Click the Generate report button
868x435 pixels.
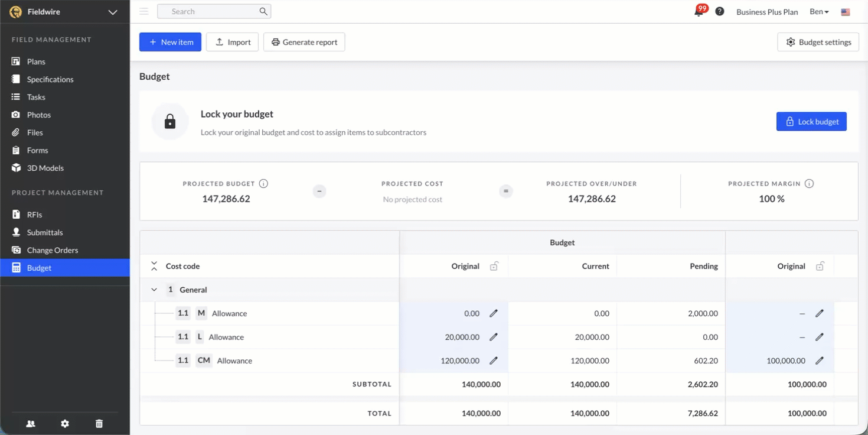pyautogui.click(x=304, y=42)
